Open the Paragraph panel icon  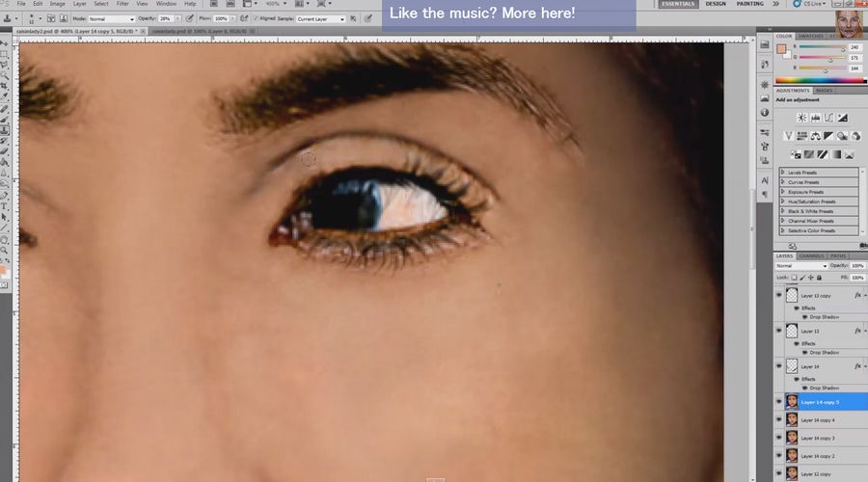click(x=765, y=194)
